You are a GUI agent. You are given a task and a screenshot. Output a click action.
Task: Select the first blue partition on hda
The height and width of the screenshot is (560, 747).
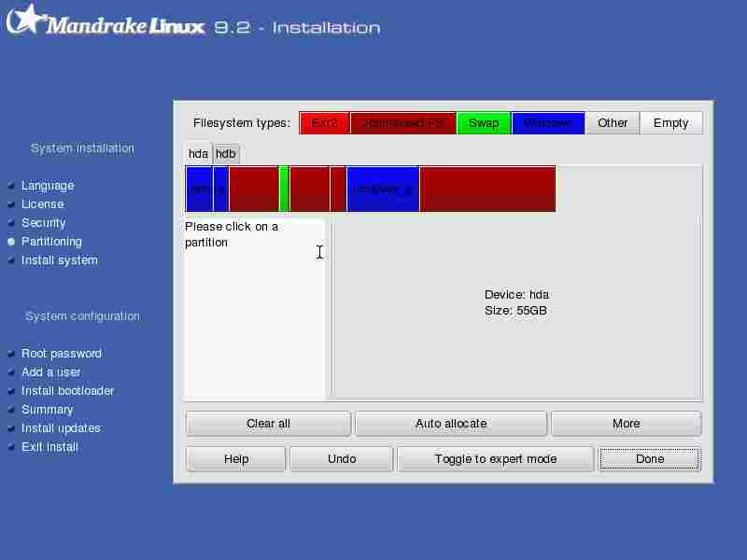(x=199, y=189)
